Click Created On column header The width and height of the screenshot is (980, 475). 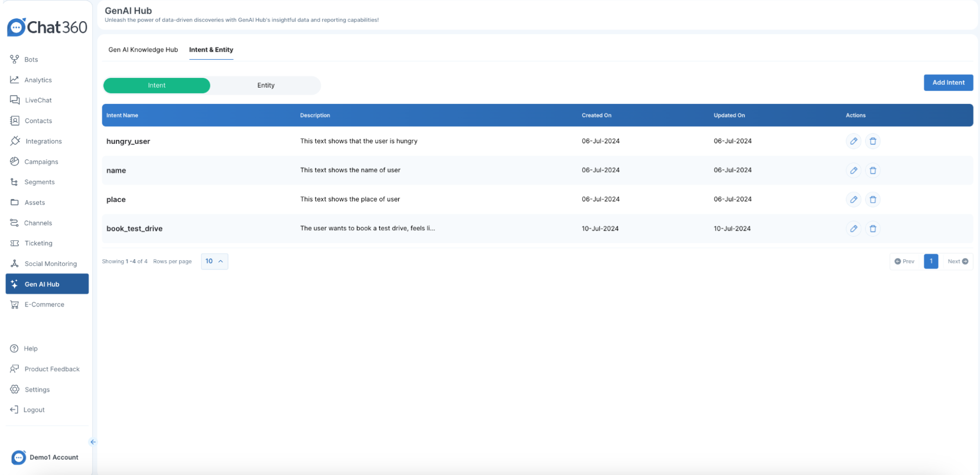coord(596,115)
